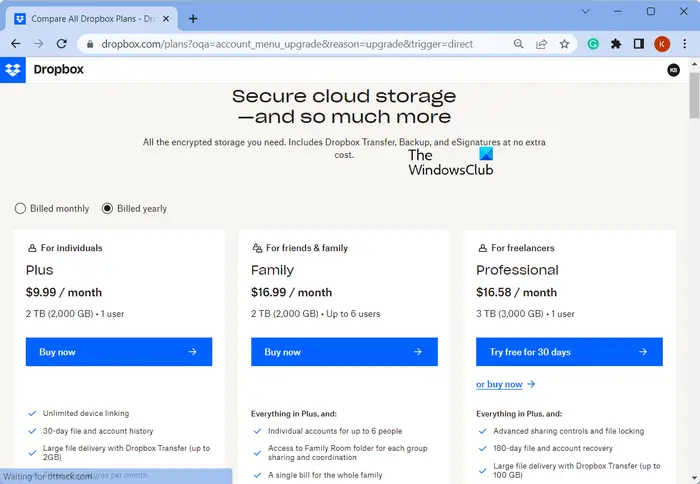Click the 2 TB (2,000 GB) • 1 user text

coord(75,314)
